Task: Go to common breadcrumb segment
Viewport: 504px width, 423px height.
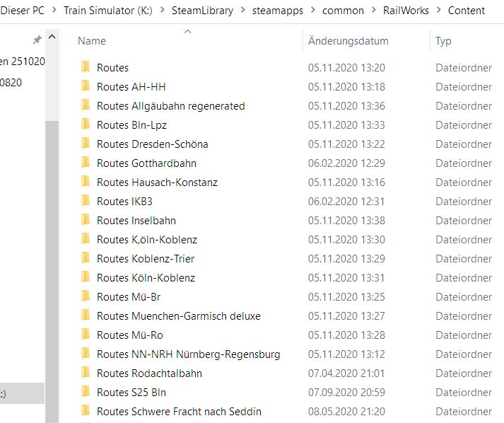Action: pos(343,11)
